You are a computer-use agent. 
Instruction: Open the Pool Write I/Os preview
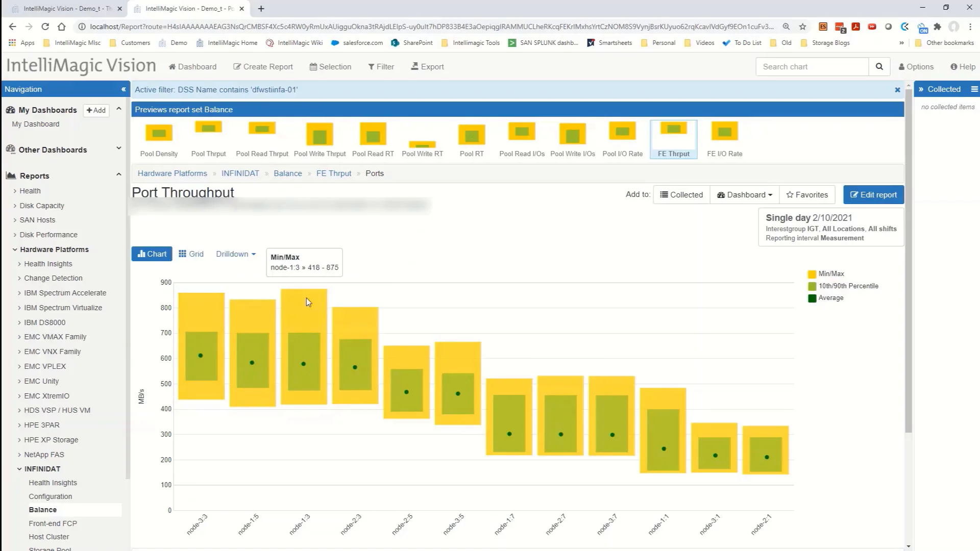(572, 139)
